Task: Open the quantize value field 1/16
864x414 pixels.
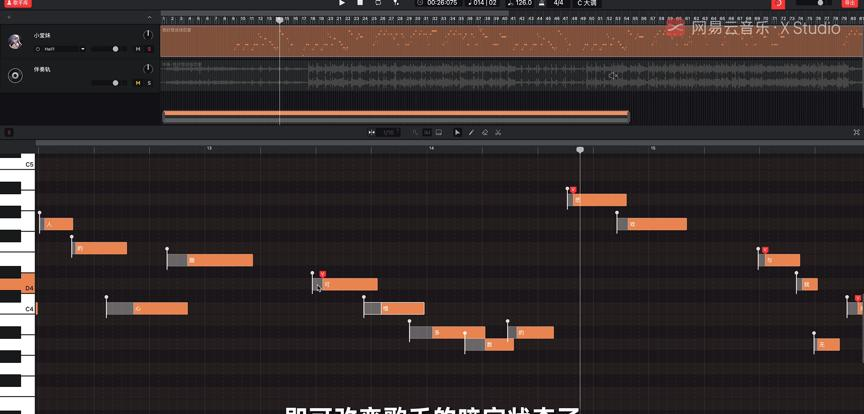Action: pyautogui.click(x=388, y=132)
